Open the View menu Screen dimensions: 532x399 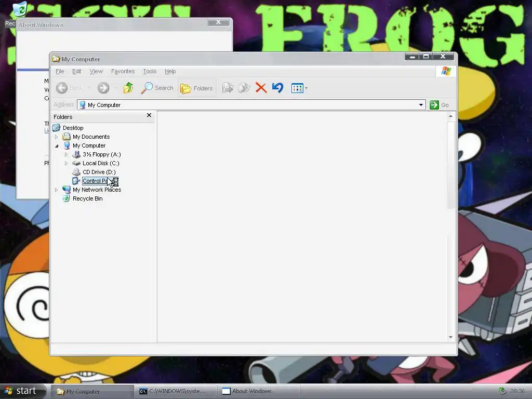click(x=96, y=71)
